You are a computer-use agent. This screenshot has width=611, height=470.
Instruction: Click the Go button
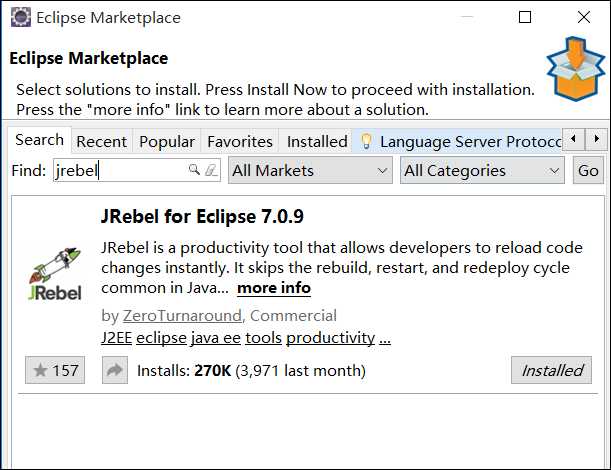(588, 170)
